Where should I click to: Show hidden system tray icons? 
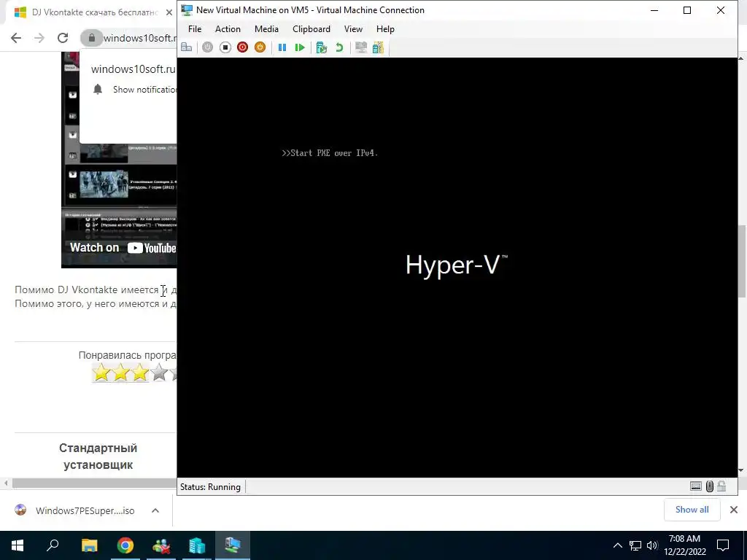(x=617, y=545)
